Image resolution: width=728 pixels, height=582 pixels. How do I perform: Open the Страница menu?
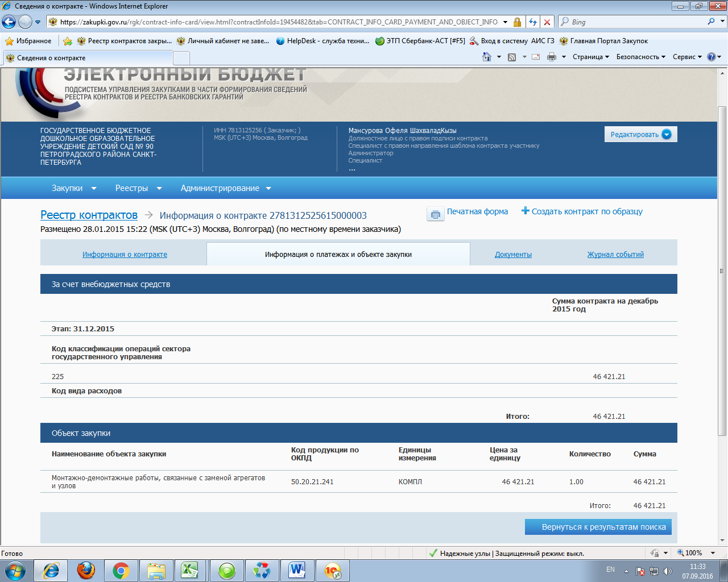coord(590,57)
